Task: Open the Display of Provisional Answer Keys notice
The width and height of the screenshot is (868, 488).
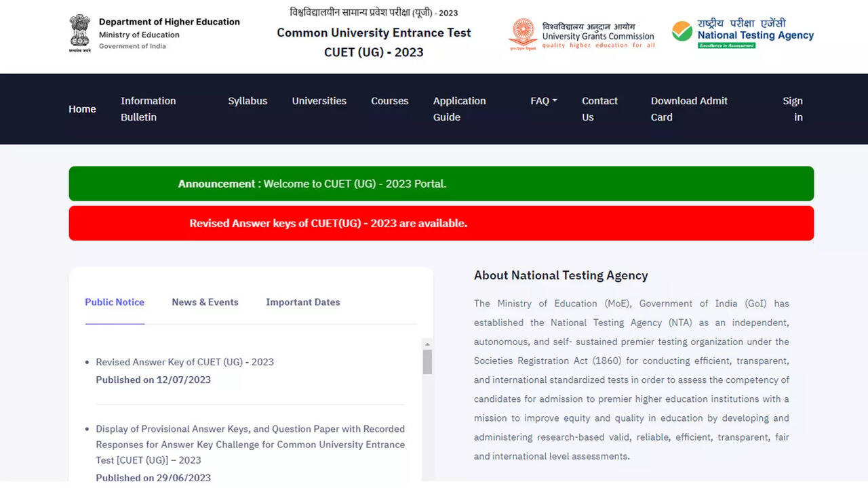Action: (x=250, y=444)
